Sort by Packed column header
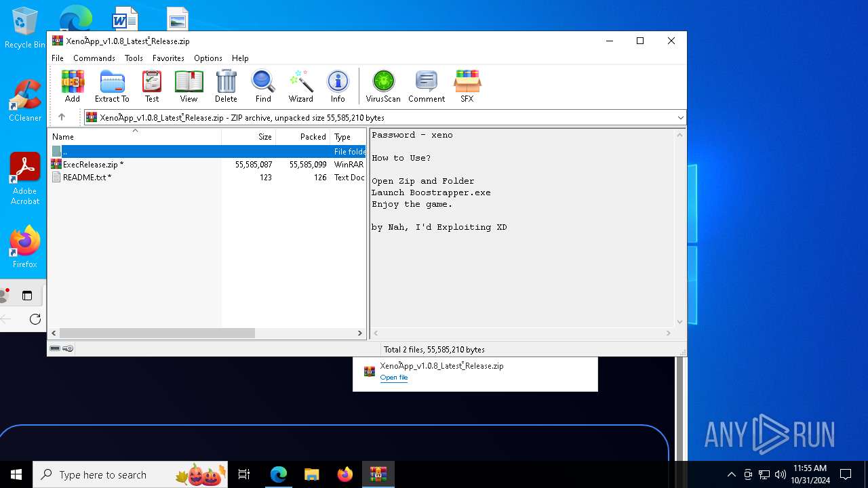This screenshot has width=868, height=488. (302, 136)
